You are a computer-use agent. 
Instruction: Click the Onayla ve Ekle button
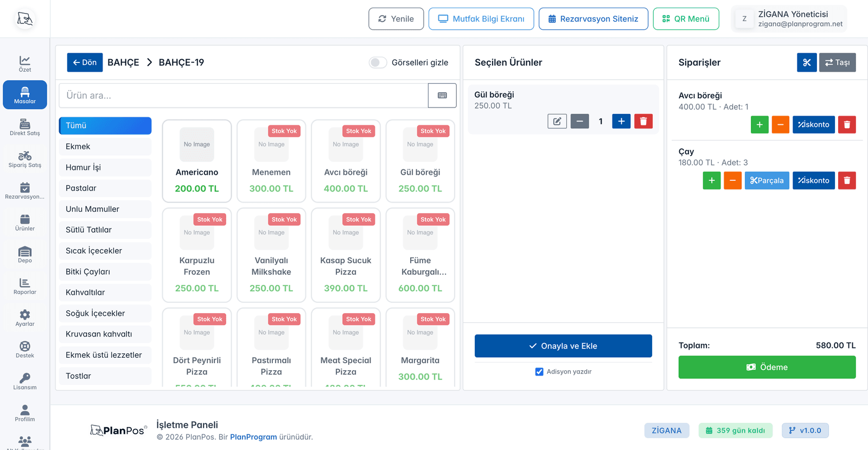[563, 346]
